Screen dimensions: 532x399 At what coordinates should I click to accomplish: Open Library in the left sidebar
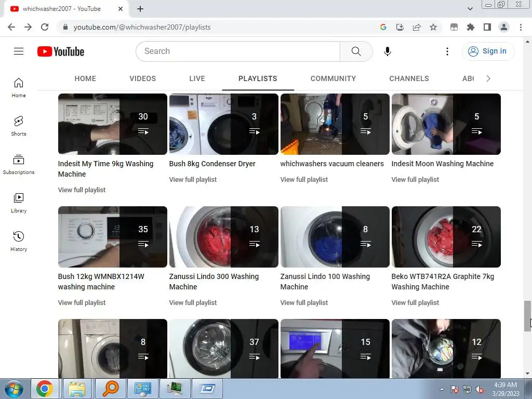click(x=19, y=203)
